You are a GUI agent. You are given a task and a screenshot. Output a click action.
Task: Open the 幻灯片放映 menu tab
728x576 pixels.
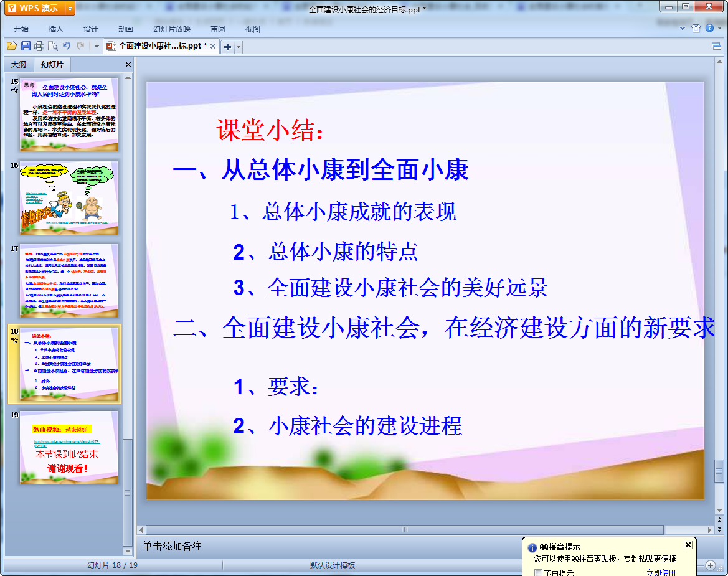(x=172, y=29)
